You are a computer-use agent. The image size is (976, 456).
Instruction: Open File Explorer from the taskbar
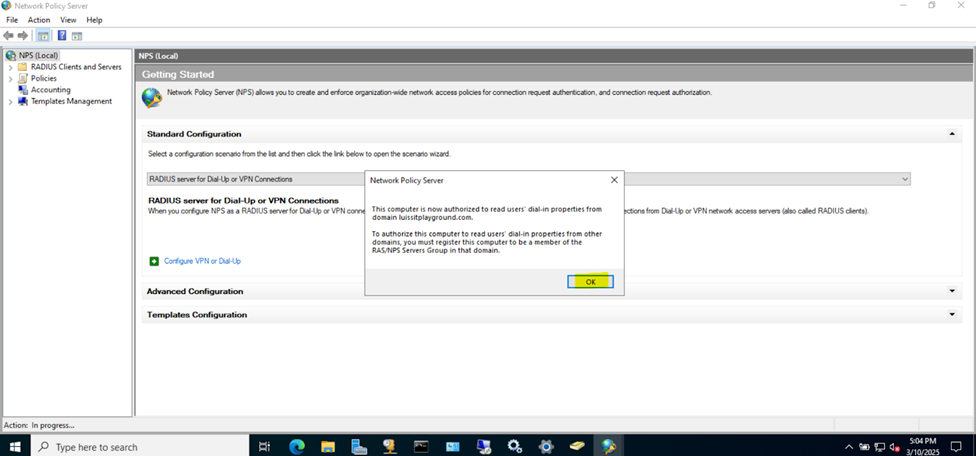(x=328, y=446)
